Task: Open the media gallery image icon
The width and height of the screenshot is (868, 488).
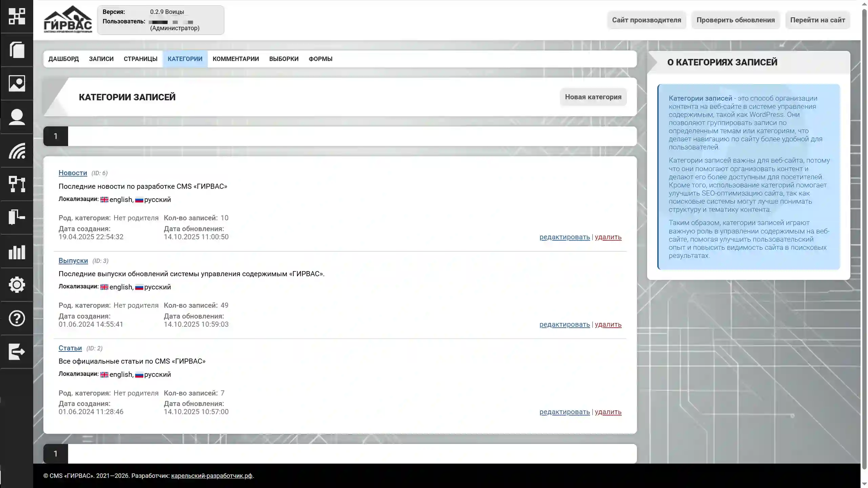Action: pyautogui.click(x=17, y=83)
